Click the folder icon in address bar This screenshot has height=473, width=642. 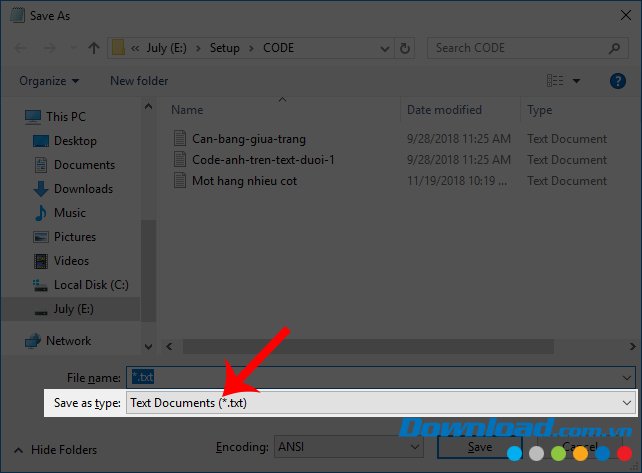point(118,48)
